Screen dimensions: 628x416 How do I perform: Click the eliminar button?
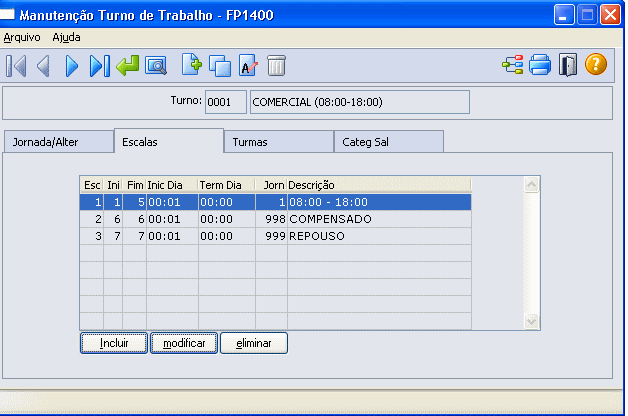pyautogui.click(x=254, y=343)
